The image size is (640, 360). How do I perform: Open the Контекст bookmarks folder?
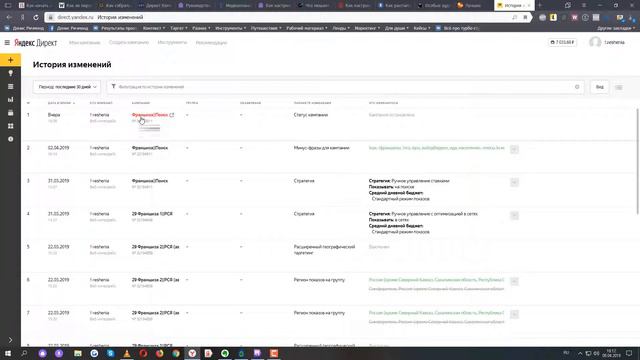click(x=154, y=28)
